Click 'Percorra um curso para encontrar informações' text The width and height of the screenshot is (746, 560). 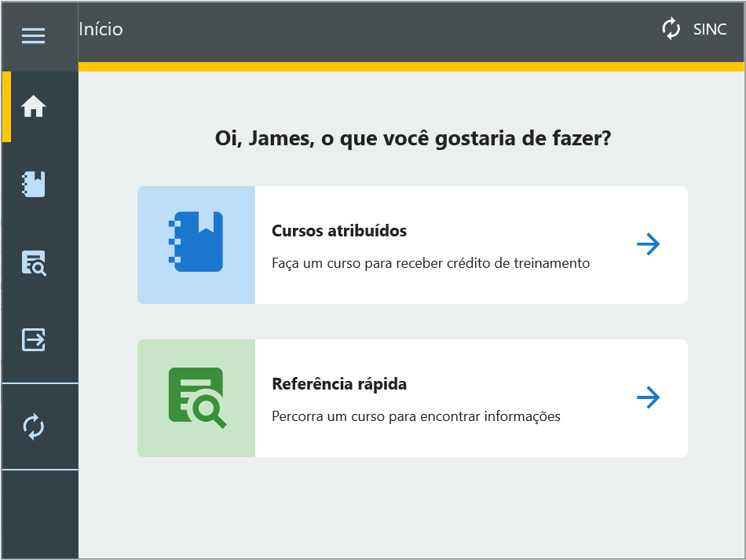[x=415, y=416]
